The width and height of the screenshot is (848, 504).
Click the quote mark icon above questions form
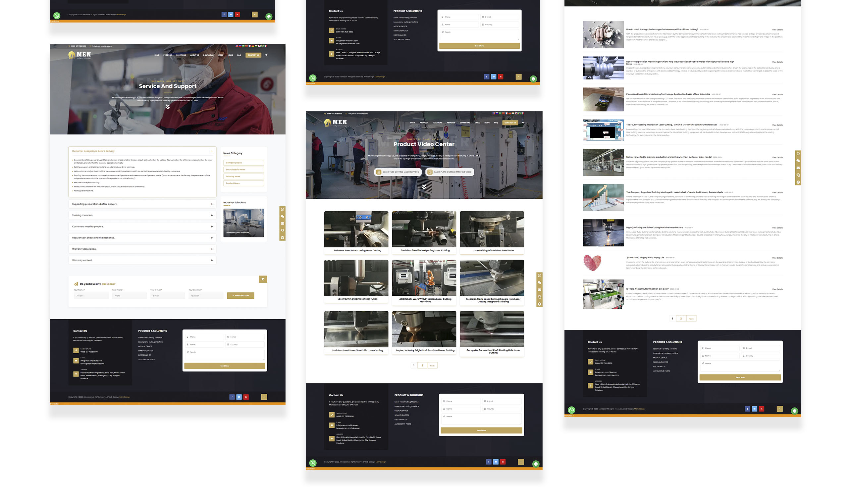[x=263, y=279]
